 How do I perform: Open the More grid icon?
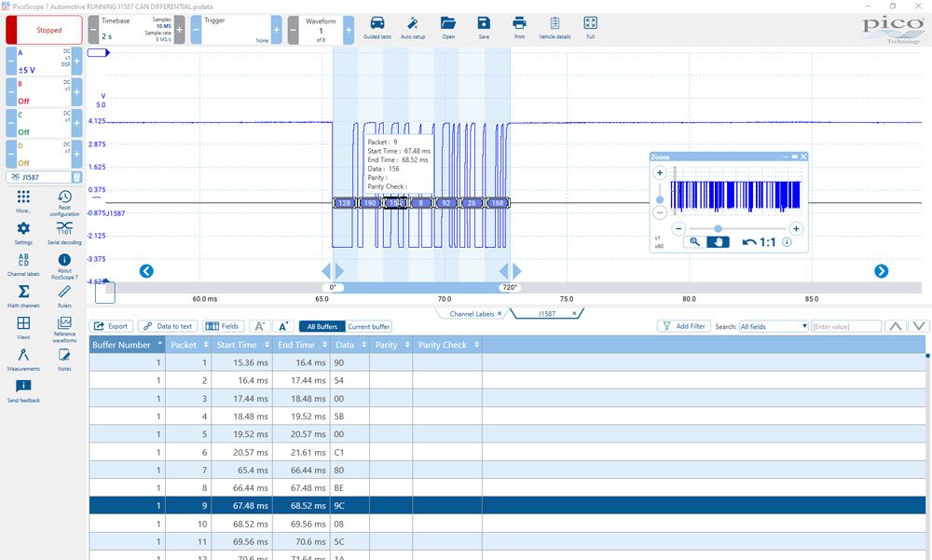[x=23, y=201]
